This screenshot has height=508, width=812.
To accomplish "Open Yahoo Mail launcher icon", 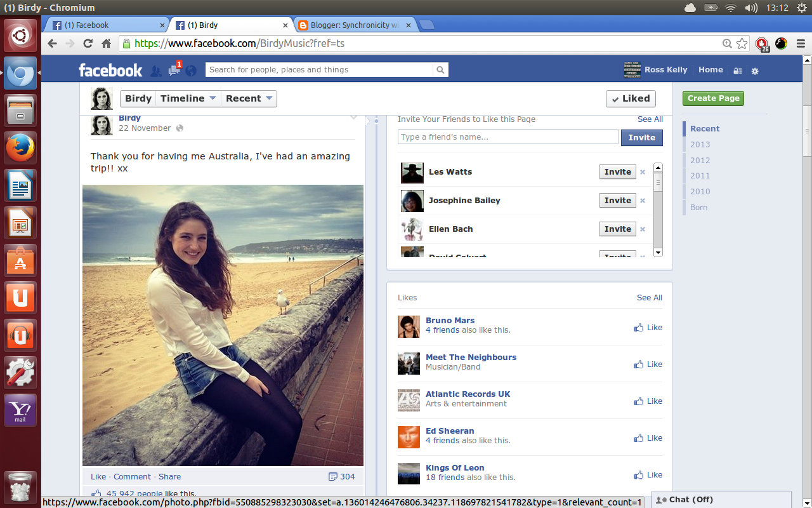I will tap(20, 410).
